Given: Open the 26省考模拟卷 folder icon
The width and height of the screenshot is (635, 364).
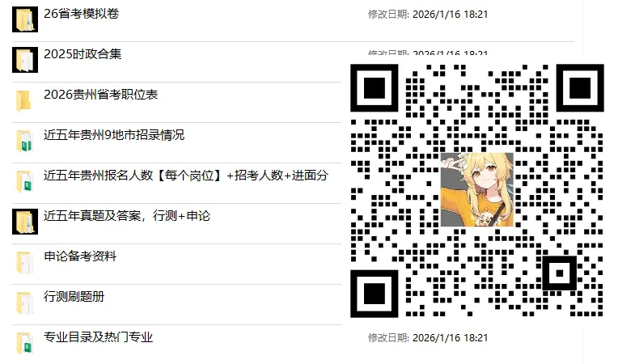Looking at the screenshot, I should click(x=25, y=19).
